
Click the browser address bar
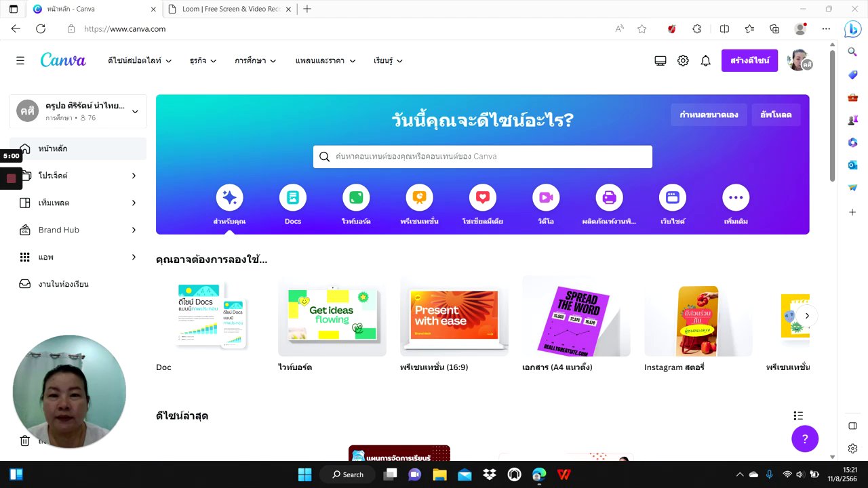(x=339, y=29)
